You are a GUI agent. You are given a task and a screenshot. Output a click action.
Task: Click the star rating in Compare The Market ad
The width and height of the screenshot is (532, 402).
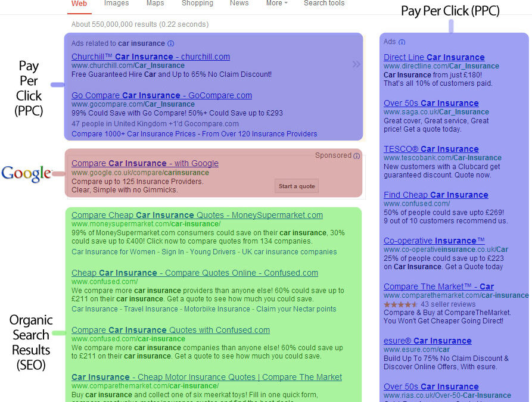(400, 304)
